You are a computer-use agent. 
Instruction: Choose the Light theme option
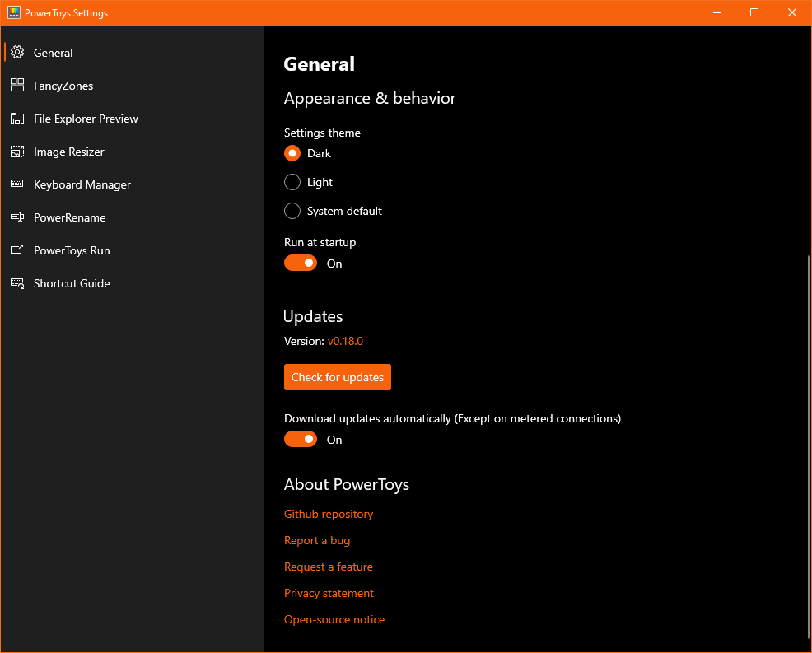292,182
